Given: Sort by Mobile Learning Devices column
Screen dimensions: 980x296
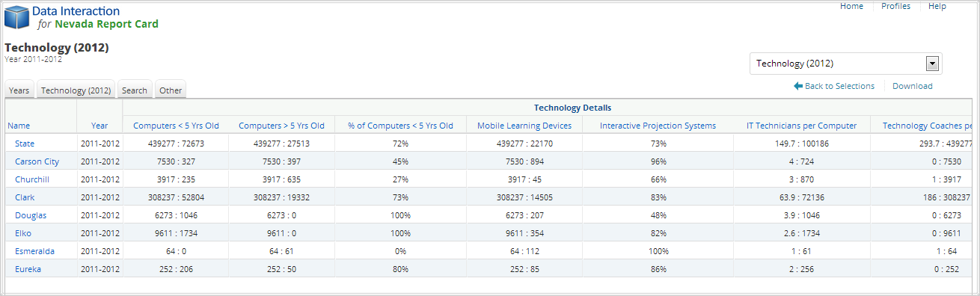Looking at the screenshot, I should 524,126.
